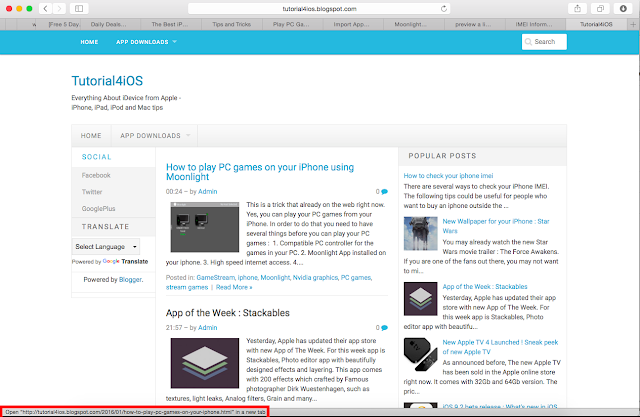Open the Tutorial4iOS blog title link

107,81
